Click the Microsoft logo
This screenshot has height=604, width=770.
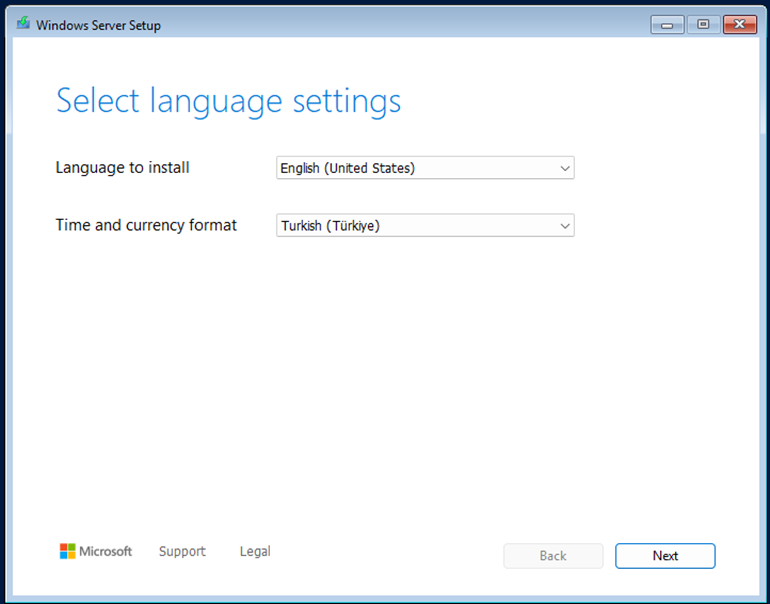point(96,551)
